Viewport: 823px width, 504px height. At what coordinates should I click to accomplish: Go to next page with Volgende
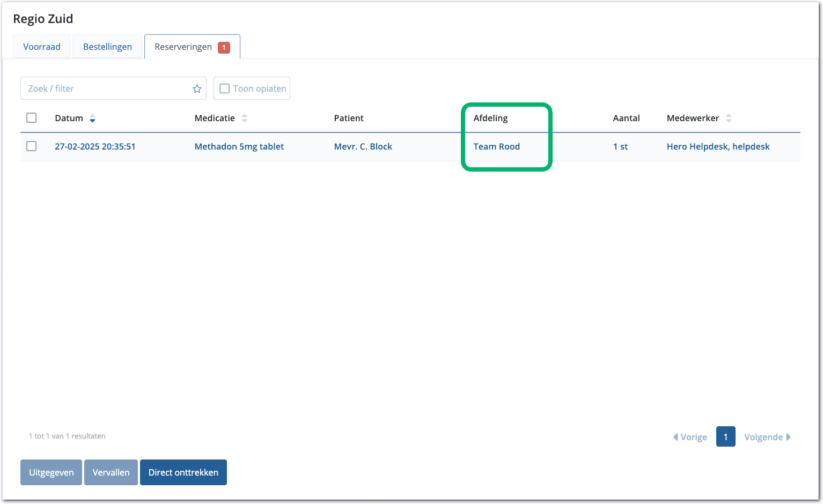tap(767, 437)
